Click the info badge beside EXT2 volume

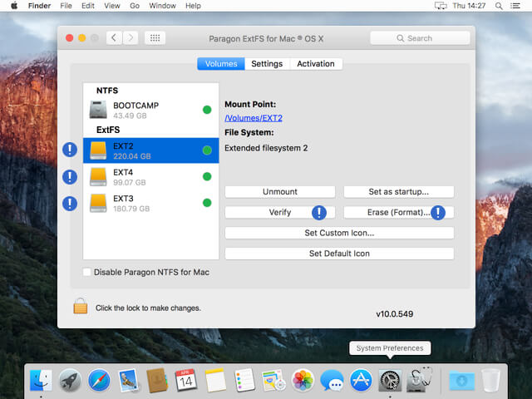(71, 150)
